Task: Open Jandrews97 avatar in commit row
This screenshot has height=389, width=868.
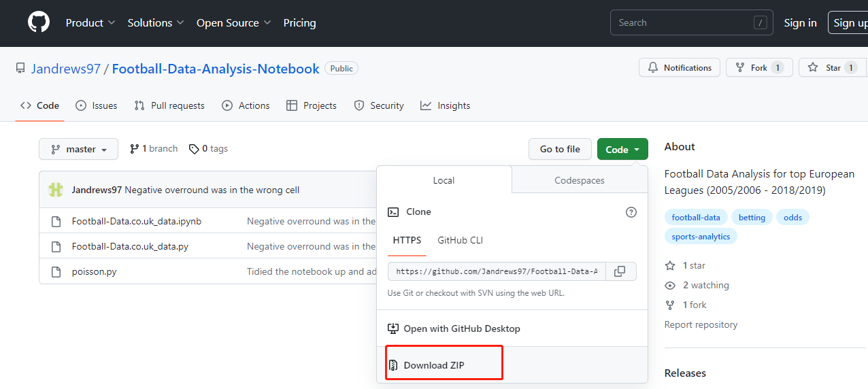Action: click(56, 190)
